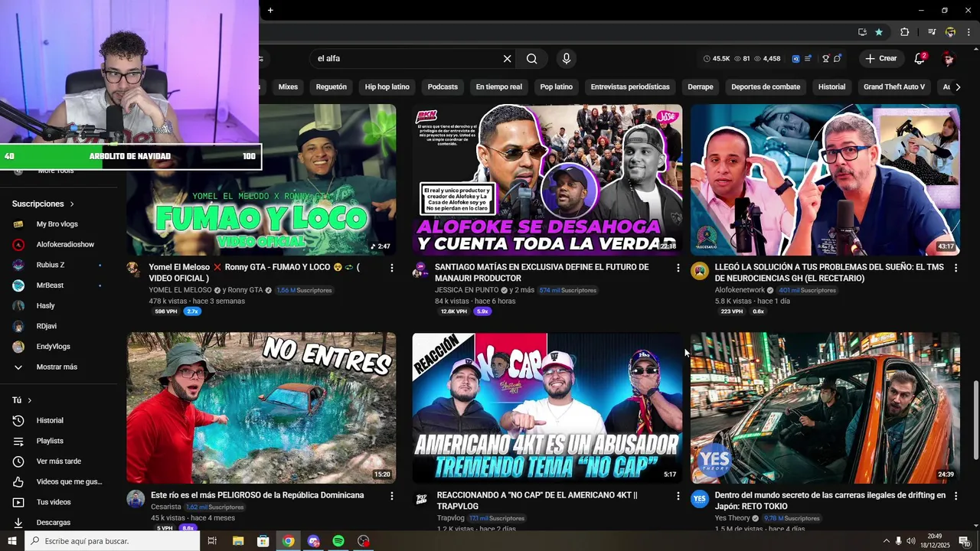Select the Pop latino chip
Viewport: 980px width, 551px height.
coord(557,87)
